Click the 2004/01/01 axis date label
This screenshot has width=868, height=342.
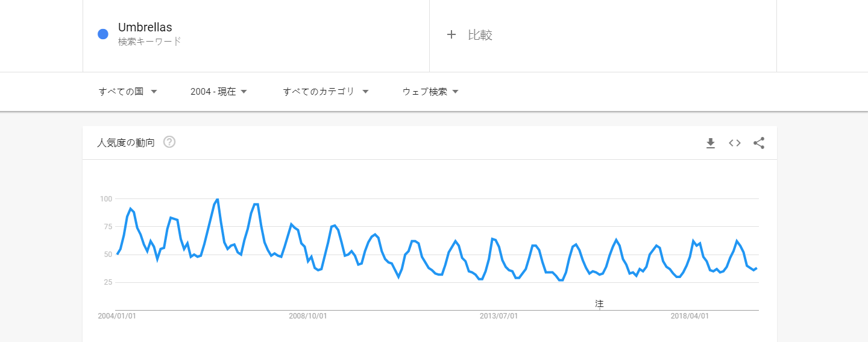(x=117, y=316)
